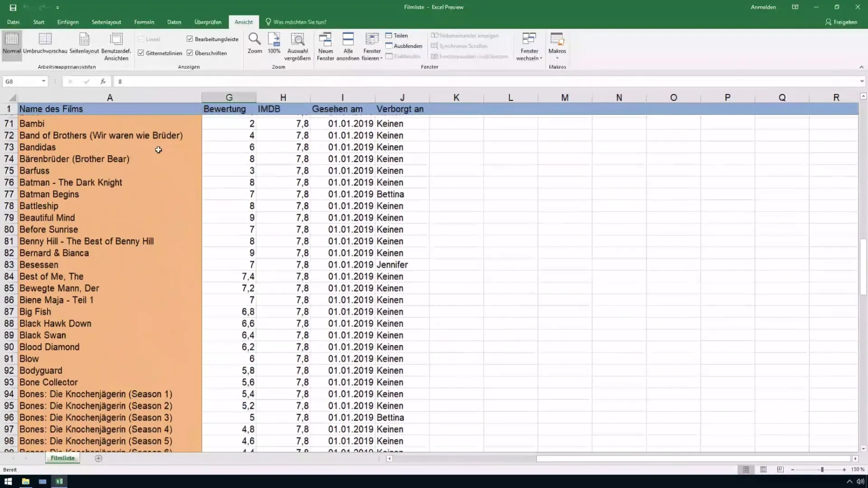Open File Explorer from taskbar
The height and width of the screenshot is (488, 868).
[x=25, y=481]
